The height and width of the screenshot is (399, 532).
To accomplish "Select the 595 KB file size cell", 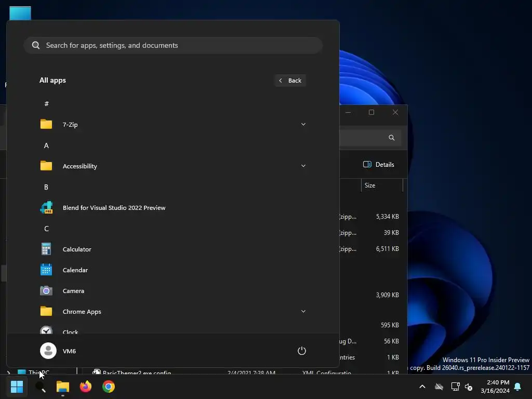I will [x=390, y=325].
